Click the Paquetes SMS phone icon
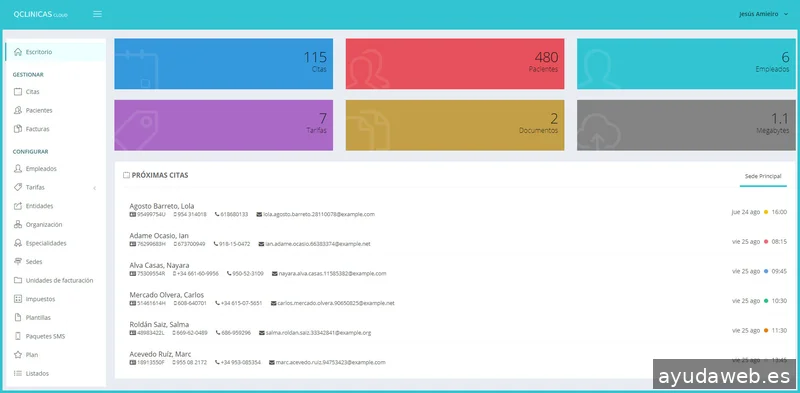This screenshot has width=800, height=393. (18, 336)
